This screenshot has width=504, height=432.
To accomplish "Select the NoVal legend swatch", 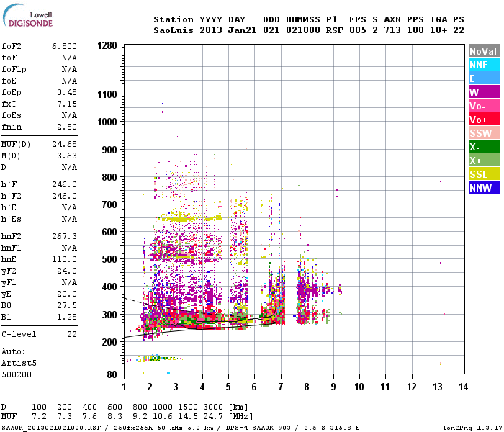I will click(x=484, y=51).
